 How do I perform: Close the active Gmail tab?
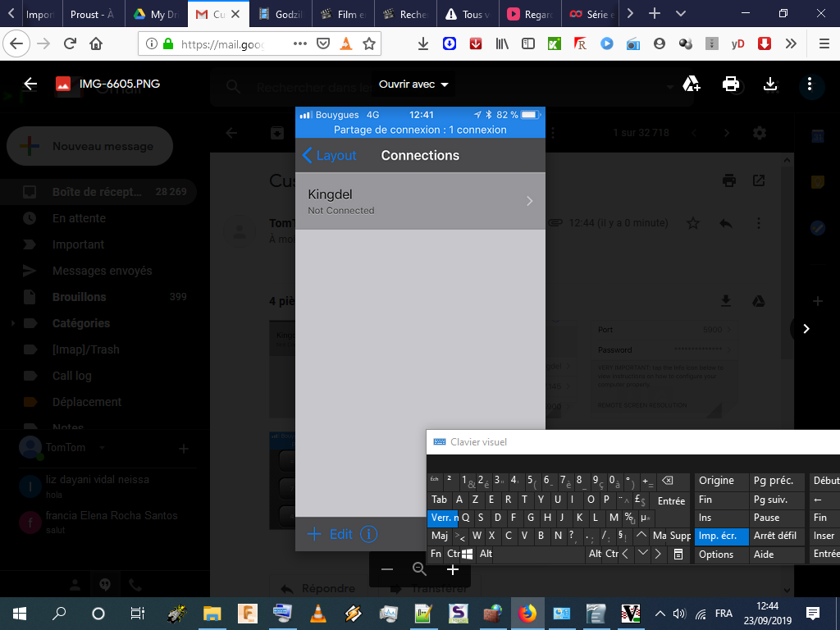(235, 14)
